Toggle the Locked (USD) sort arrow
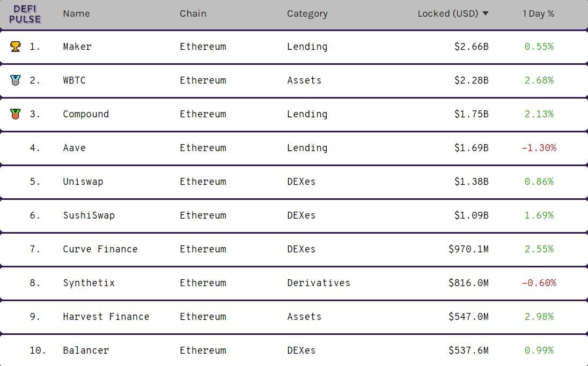 [485, 13]
